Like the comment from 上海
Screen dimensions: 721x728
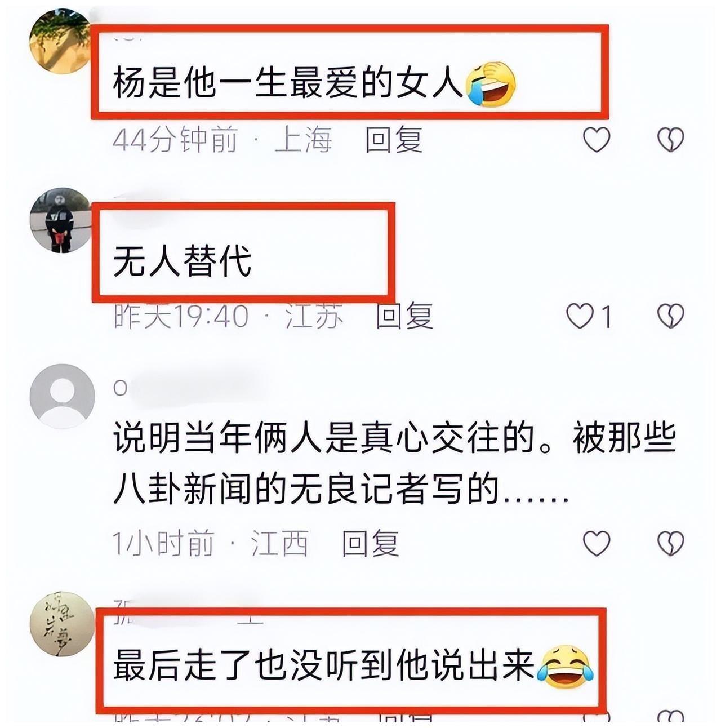point(596,140)
